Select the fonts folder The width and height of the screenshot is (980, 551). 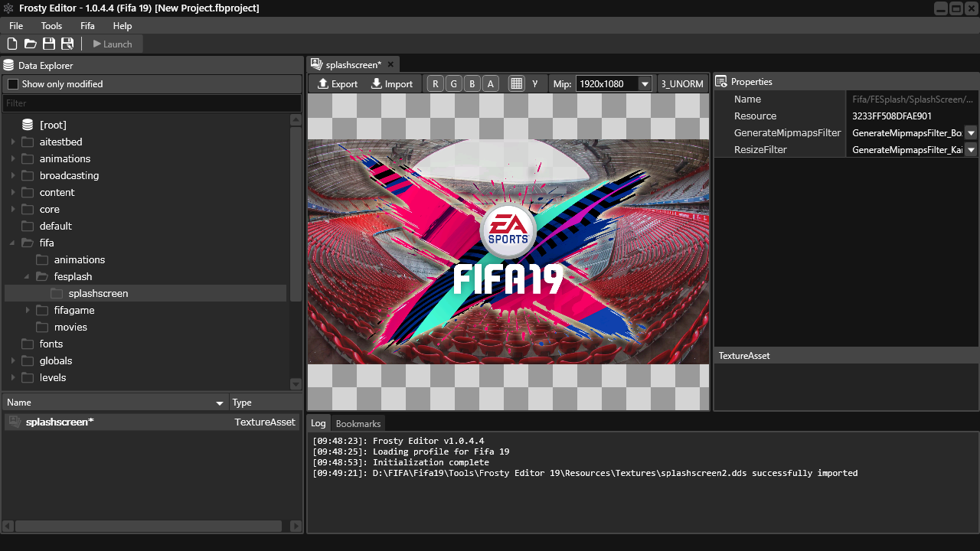pos(51,344)
